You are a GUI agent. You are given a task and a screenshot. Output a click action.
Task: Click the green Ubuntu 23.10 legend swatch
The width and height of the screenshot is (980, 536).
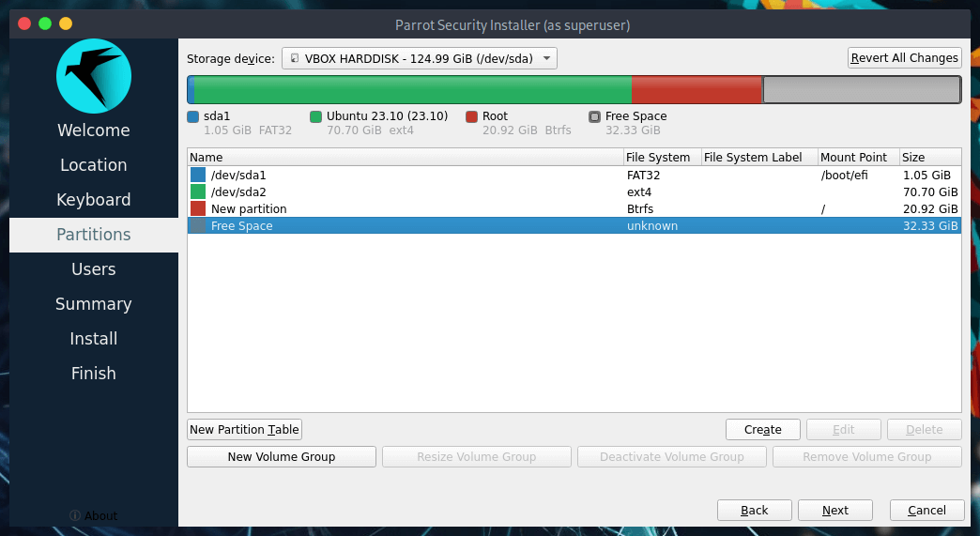point(315,116)
